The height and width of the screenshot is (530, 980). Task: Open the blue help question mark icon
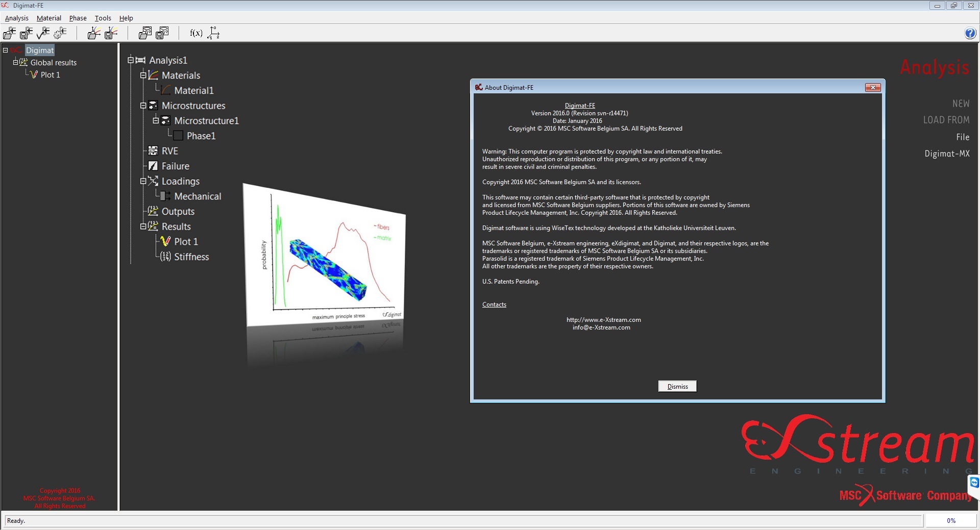(970, 33)
